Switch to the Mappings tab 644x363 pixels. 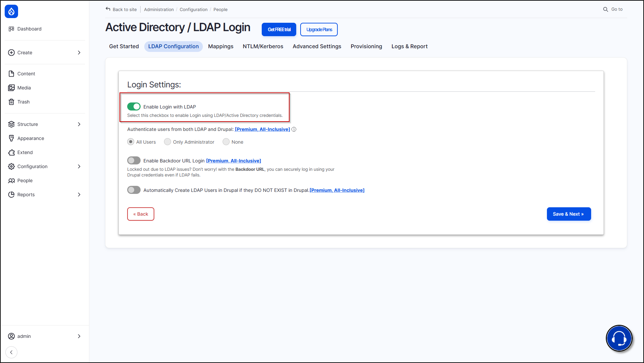(x=221, y=47)
